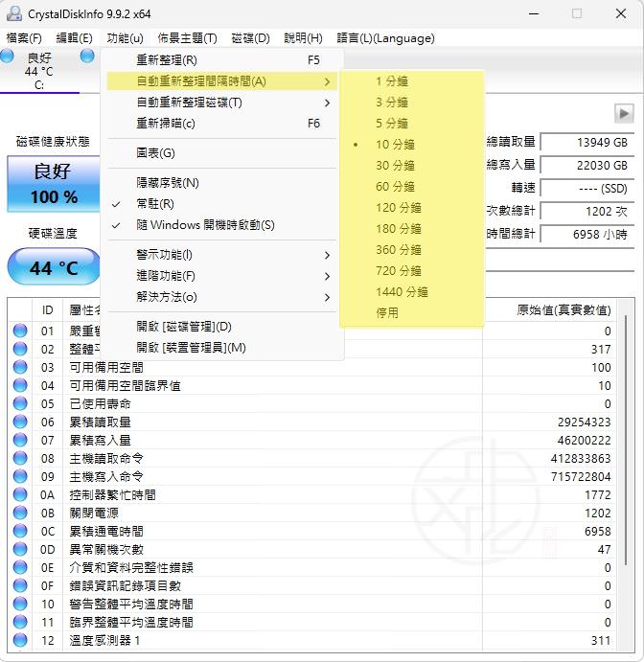Screen dimensions: 644x662
Task: Click status orb in attribute row 06
Action: point(20,422)
